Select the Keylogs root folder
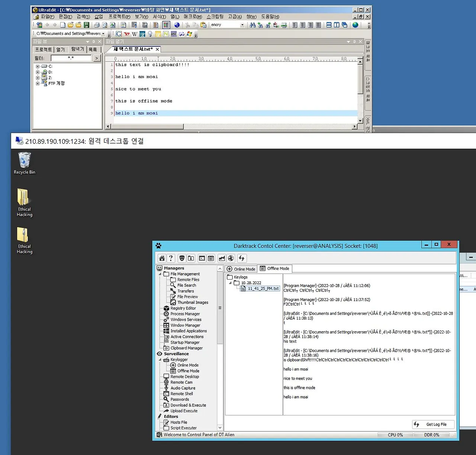This screenshot has width=476, height=455. point(237,277)
